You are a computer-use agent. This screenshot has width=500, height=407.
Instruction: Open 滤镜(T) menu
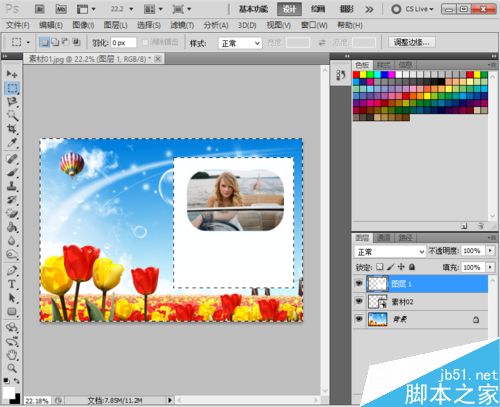(x=182, y=25)
